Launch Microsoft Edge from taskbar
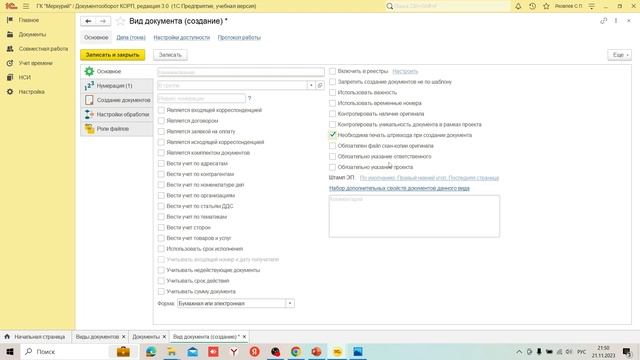The height and width of the screenshot is (360, 640). click(x=151, y=351)
